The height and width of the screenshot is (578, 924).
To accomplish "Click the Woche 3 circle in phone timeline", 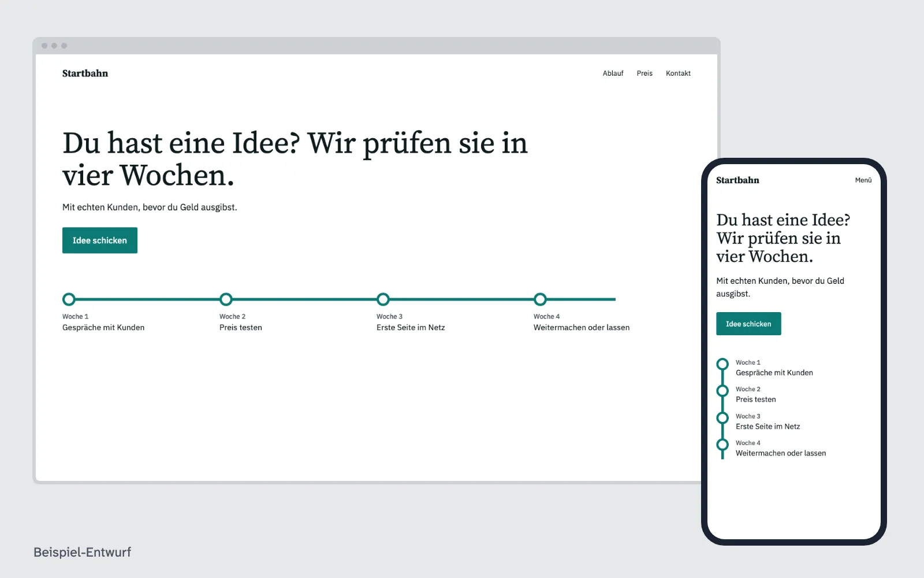I will (x=722, y=418).
